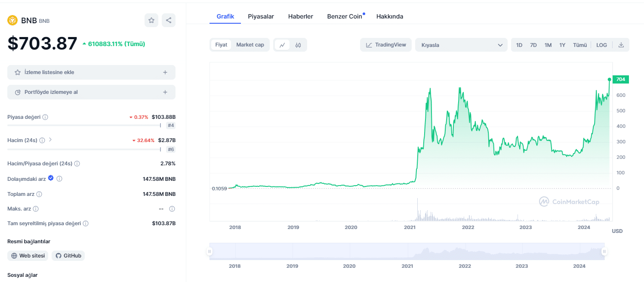
Task: Open info icon next to Hacim/Piyasa değeri (24s)
Action: (x=77, y=164)
